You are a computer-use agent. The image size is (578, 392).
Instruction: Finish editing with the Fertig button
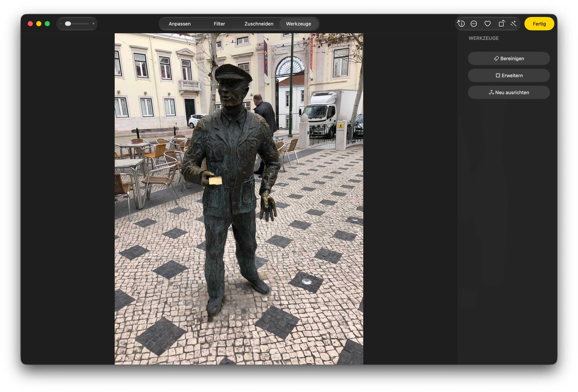[539, 24]
